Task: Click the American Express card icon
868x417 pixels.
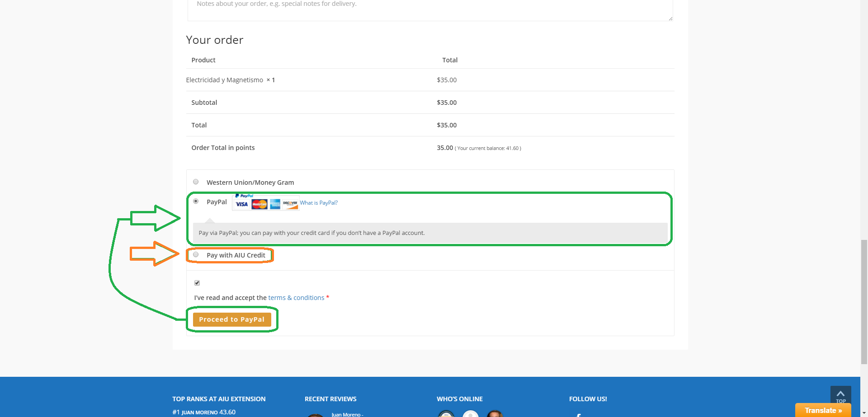Action: pos(275,204)
